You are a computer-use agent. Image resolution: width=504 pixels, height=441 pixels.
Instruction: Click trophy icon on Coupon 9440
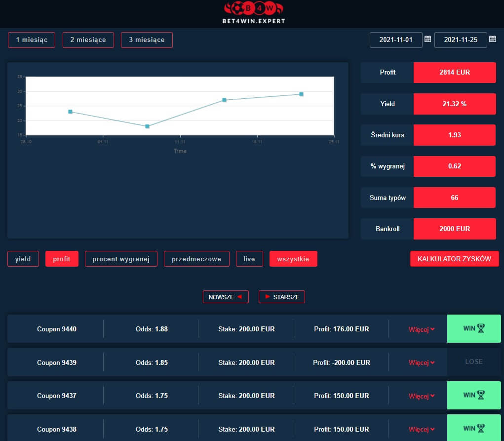481,328
